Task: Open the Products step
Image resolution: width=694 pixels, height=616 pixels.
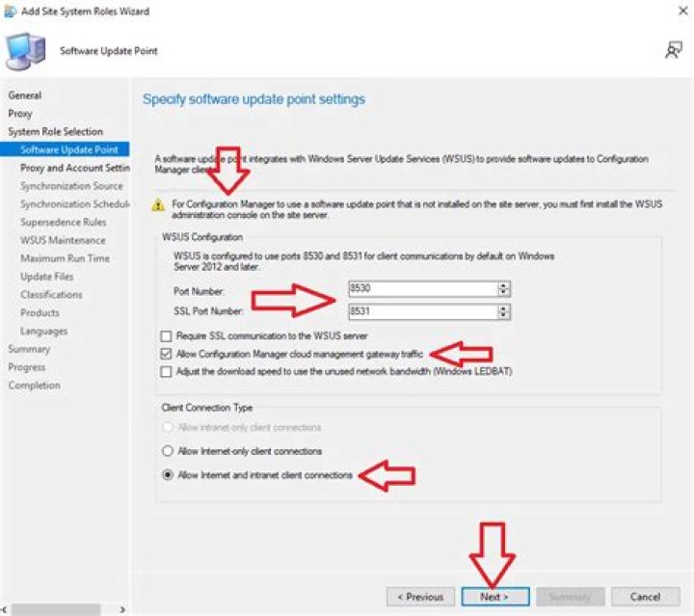Action: tap(40, 313)
